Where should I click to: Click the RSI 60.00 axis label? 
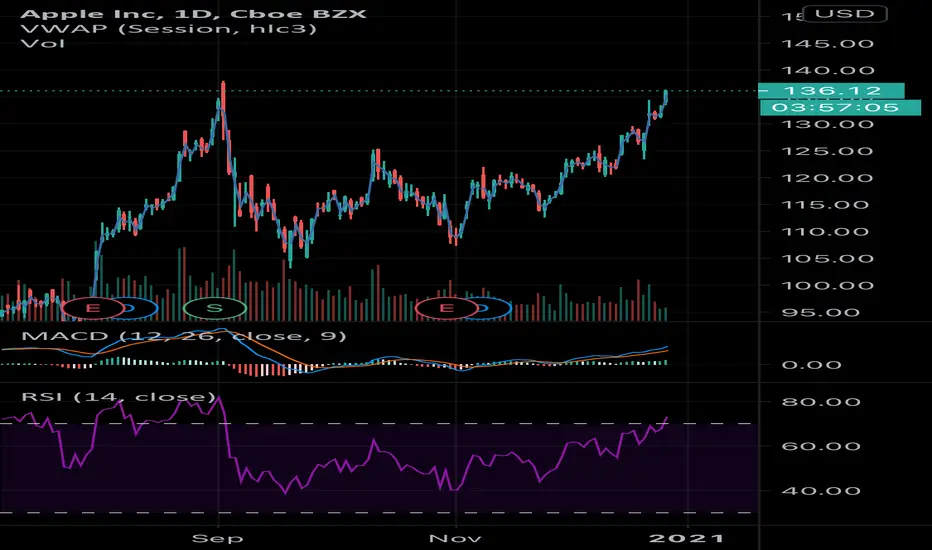point(820,446)
